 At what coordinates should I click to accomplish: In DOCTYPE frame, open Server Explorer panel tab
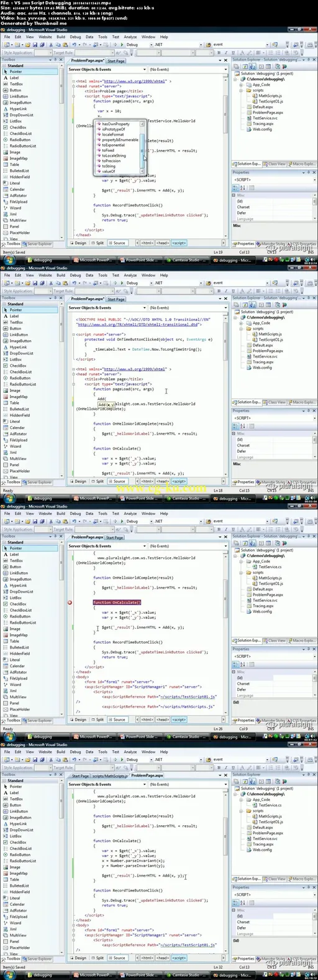tap(39, 482)
